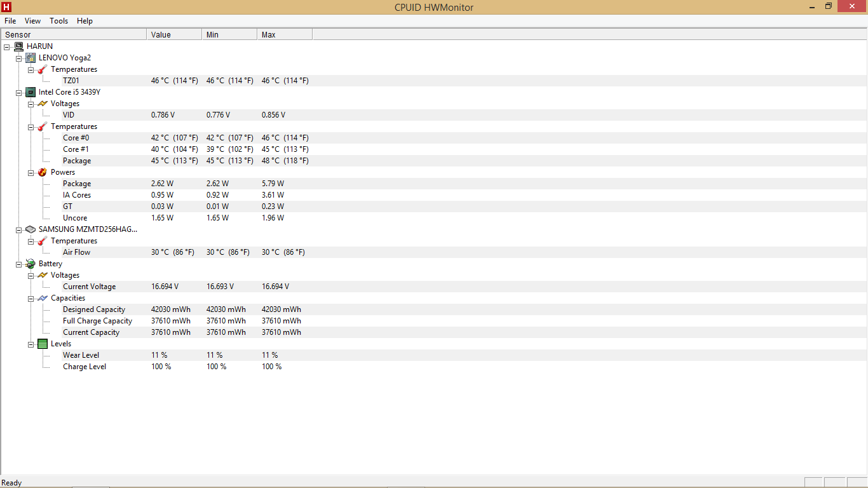Click the Intel Core i5 3439Y chip icon
Screen dimensions: 868x488
coord(31,92)
